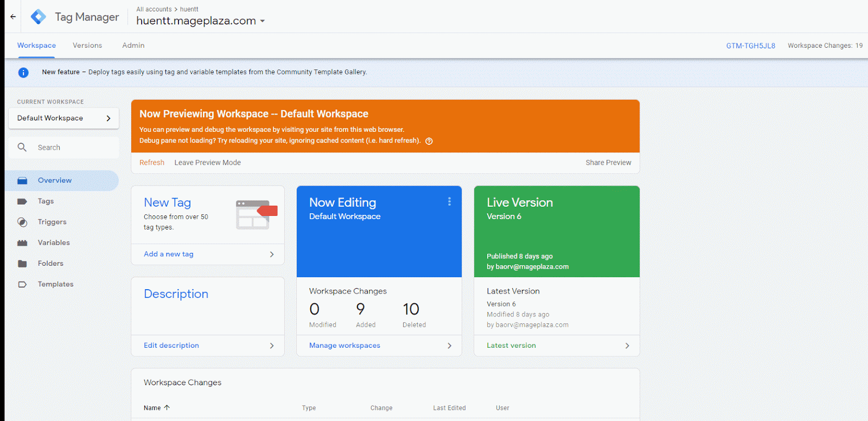The image size is (868, 421).
Task: Click the Change column header
Action: click(x=381, y=408)
